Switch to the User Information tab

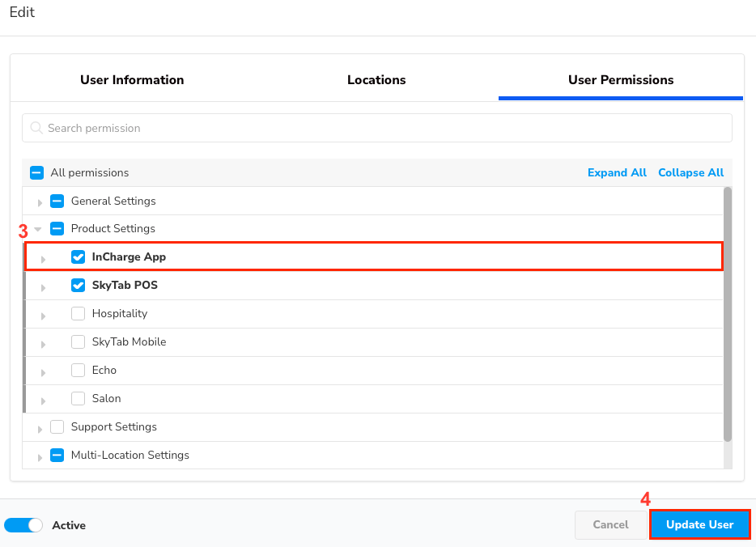[x=132, y=80]
